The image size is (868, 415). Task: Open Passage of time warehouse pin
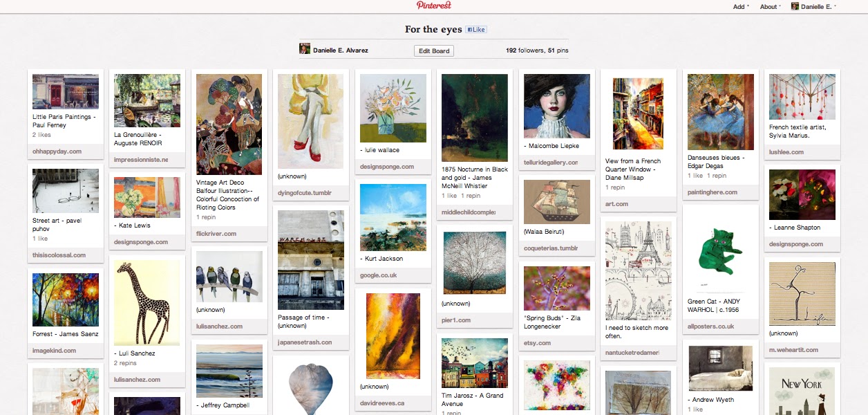pyautogui.click(x=310, y=260)
